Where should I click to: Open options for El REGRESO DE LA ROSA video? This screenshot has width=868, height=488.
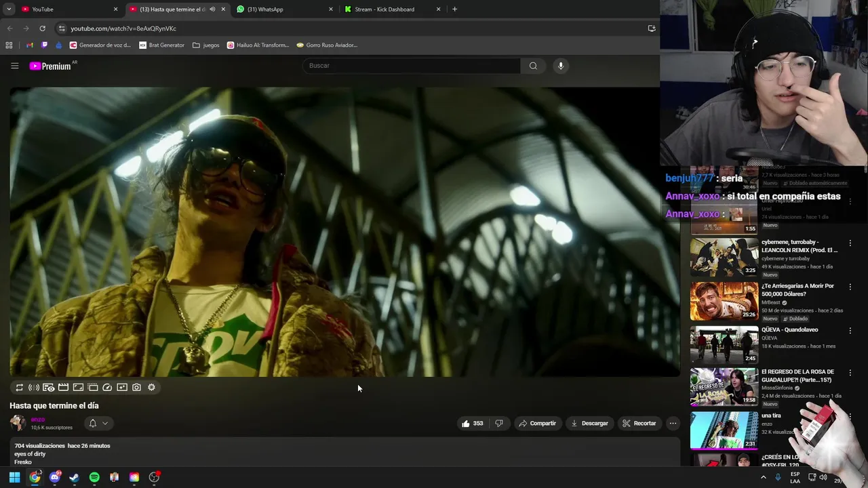(850, 373)
